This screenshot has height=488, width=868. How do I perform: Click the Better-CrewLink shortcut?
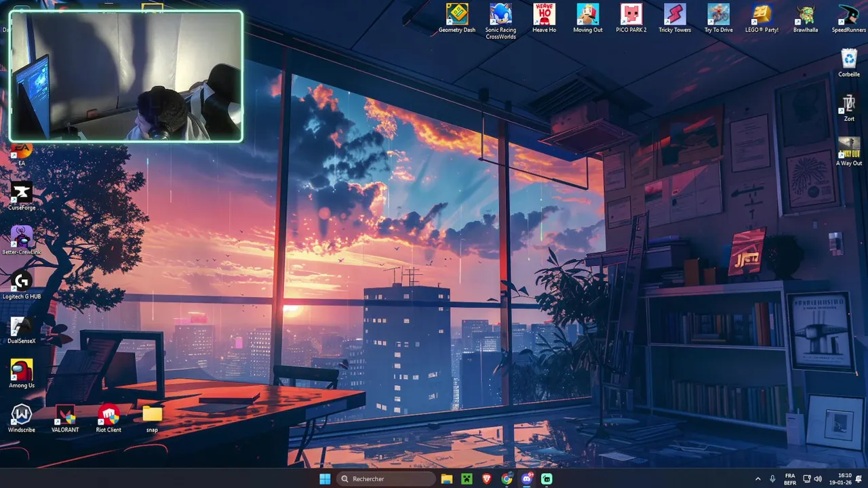click(x=21, y=241)
